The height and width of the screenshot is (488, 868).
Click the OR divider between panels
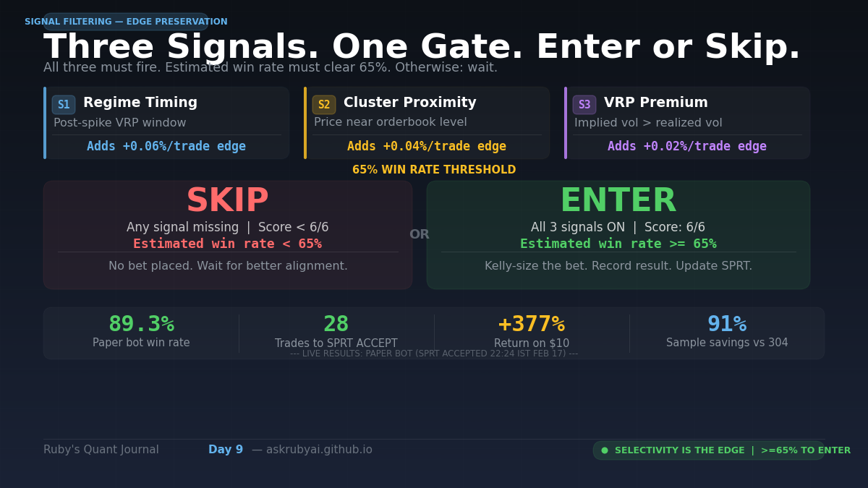420,234
